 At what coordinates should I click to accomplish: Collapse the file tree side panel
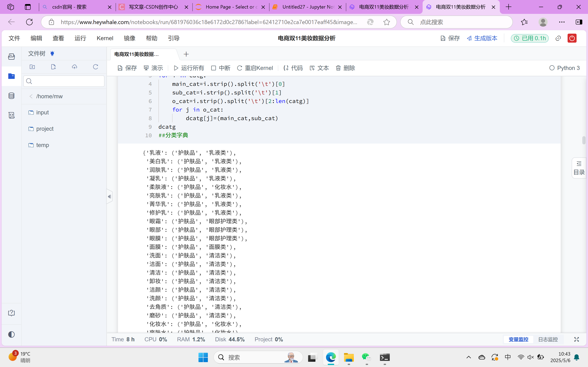109,196
